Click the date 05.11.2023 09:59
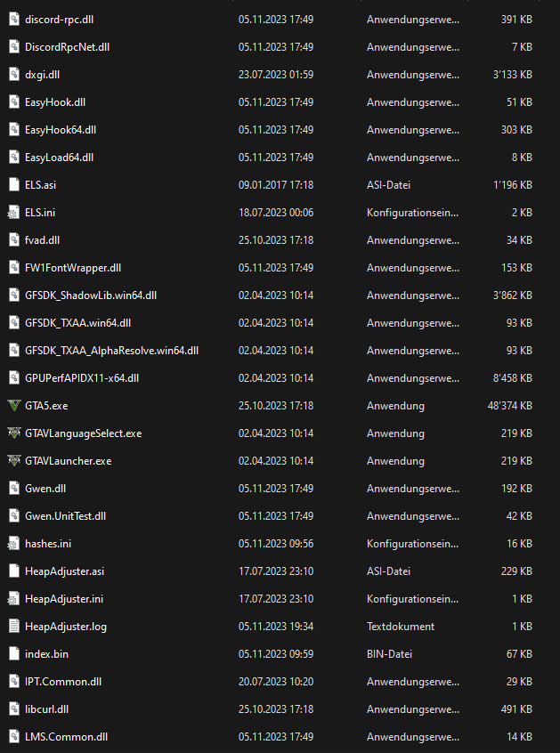Image resolution: width=560 pixels, height=753 pixels. point(276,654)
